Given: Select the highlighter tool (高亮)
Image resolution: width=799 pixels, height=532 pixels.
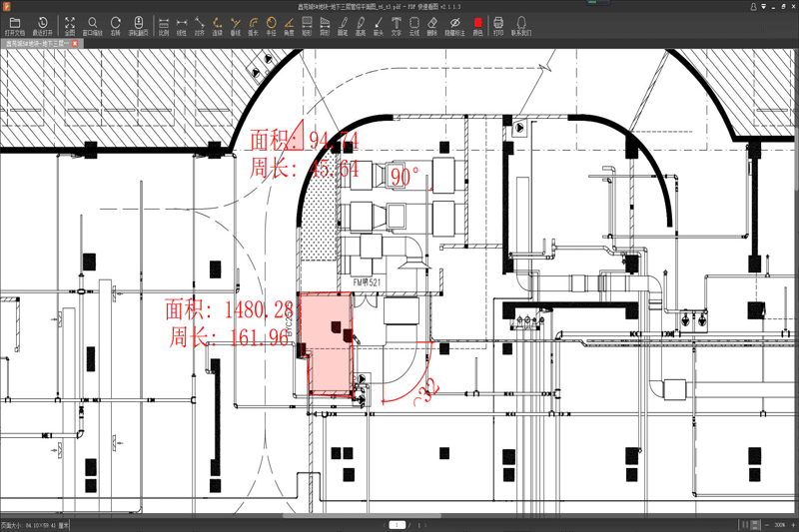Looking at the screenshot, I should pyautogui.click(x=361, y=26).
